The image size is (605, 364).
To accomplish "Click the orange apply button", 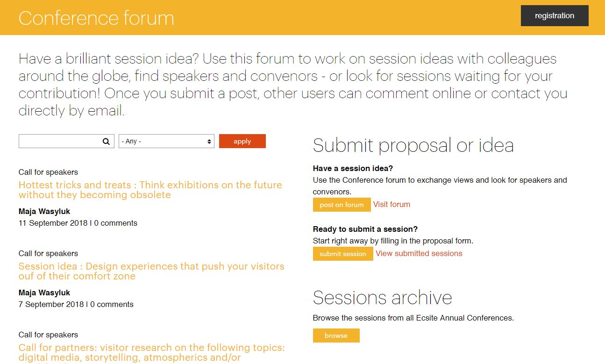I will 242,141.
